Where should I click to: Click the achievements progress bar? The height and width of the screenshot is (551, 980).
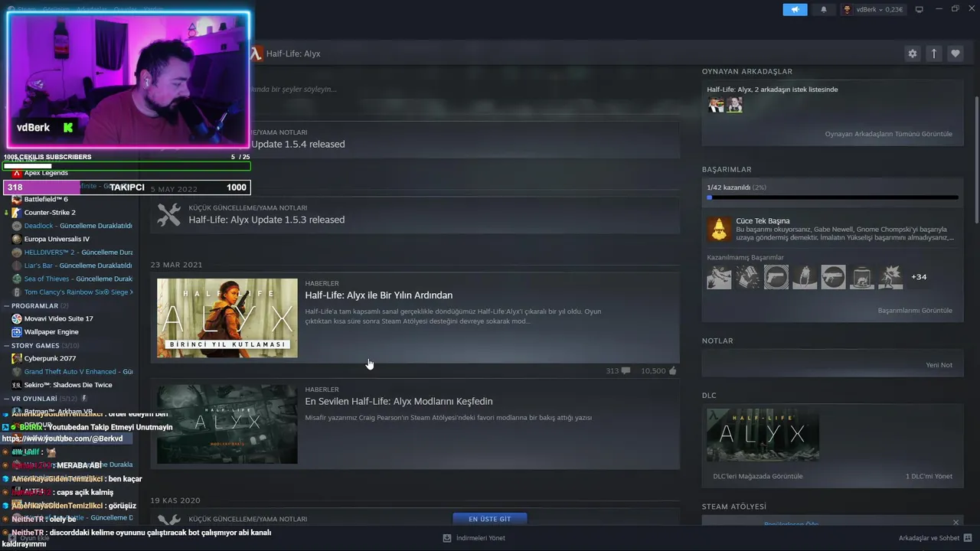832,197
